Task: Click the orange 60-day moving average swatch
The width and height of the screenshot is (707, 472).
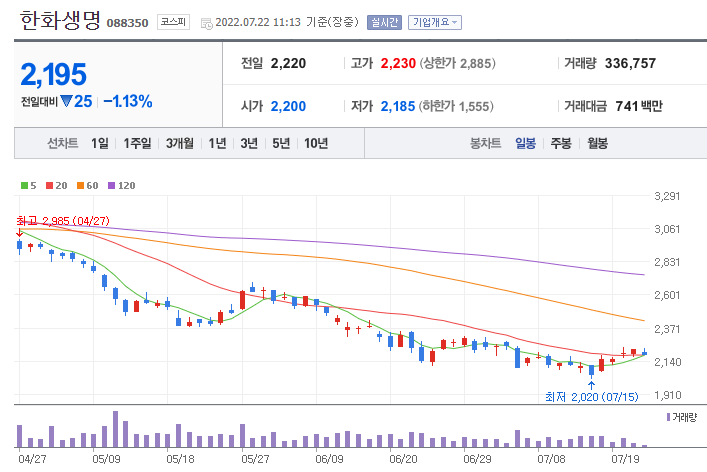Action: tap(81, 185)
